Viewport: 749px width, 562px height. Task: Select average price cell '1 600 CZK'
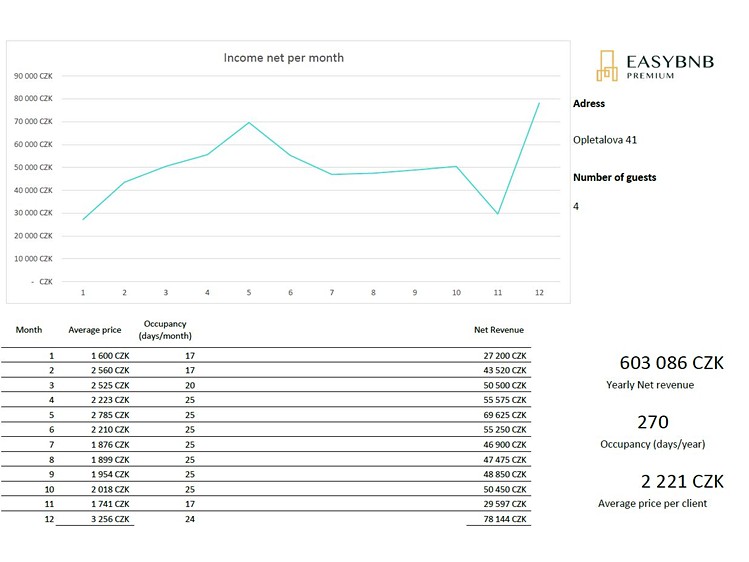110,356
